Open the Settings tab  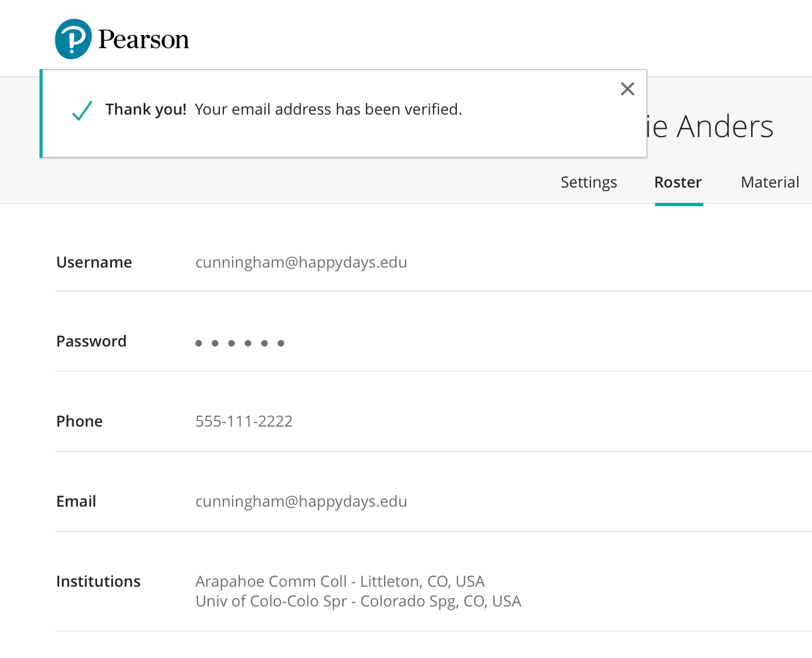click(588, 182)
